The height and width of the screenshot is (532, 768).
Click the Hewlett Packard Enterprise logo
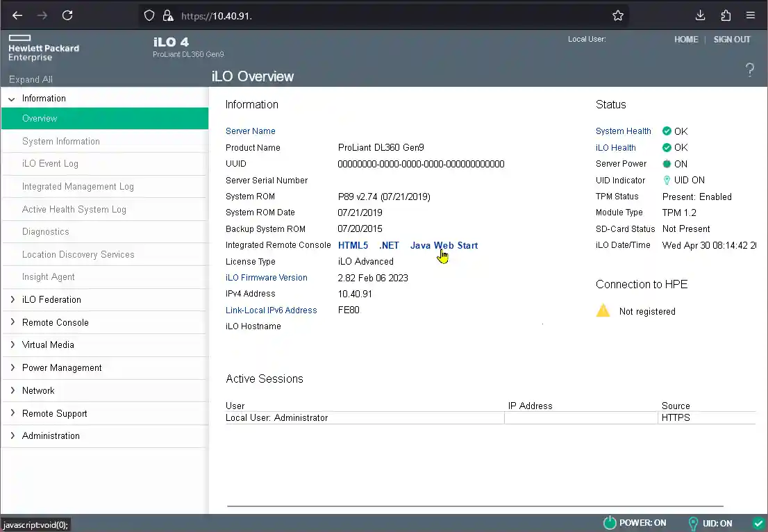click(x=44, y=48)
